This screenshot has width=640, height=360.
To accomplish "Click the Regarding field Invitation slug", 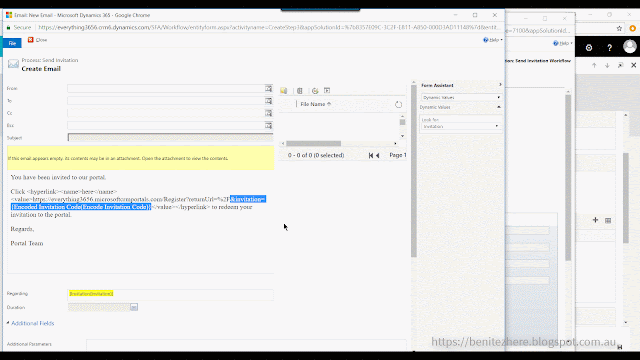I will [91, 294].
